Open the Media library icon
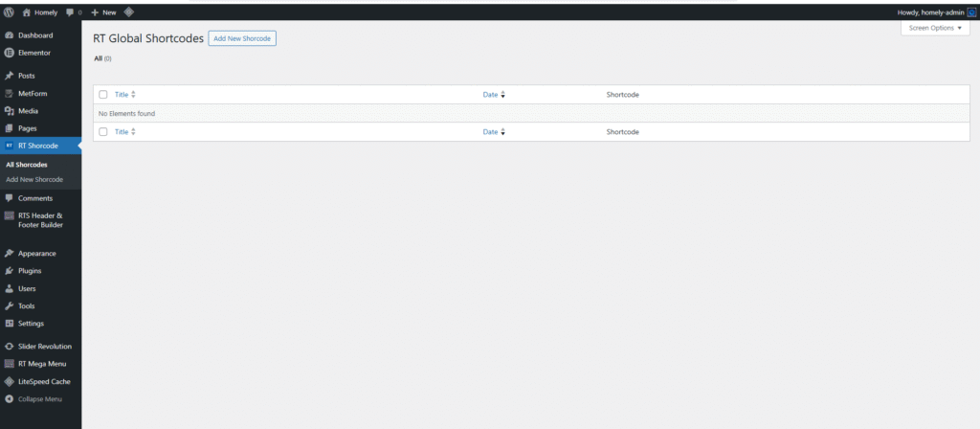The image size is (980, 429). tap(9, 111)
